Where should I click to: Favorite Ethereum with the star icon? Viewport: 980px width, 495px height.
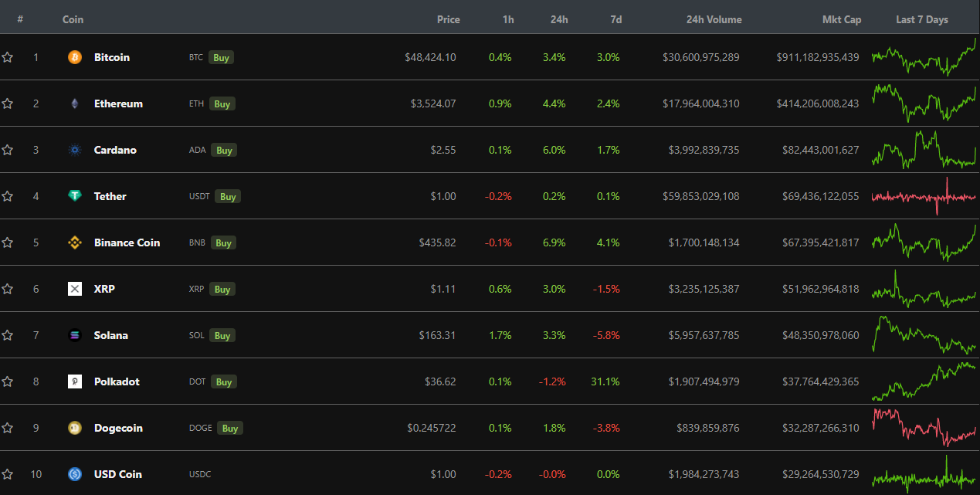(x=8, y=103)
